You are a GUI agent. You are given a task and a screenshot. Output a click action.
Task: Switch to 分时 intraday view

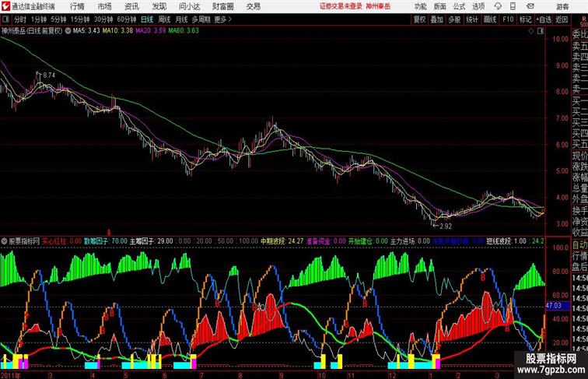point(20,19)
